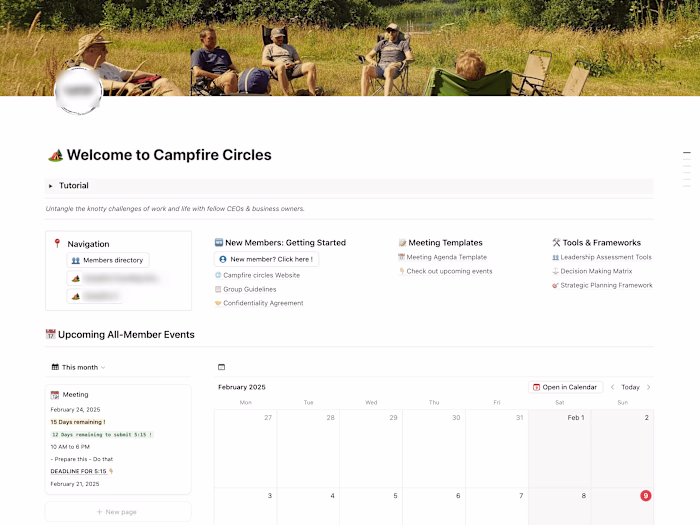Open Decision Making Matrix page
The width and height of the screenshot is (700, 525).
click(x=596, y=271)
